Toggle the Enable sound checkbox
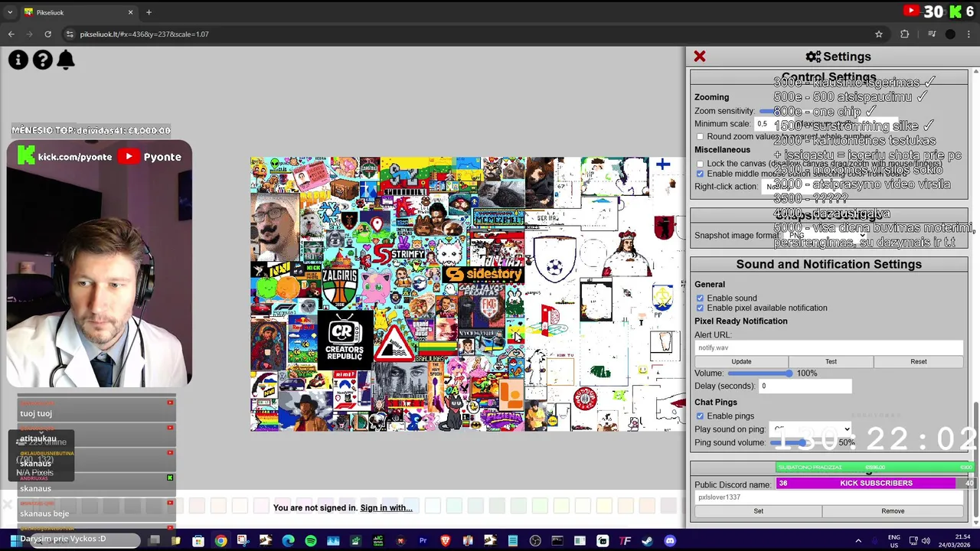Image resolution: width=980 pixels, height=551 pixels. coord(700,298)
